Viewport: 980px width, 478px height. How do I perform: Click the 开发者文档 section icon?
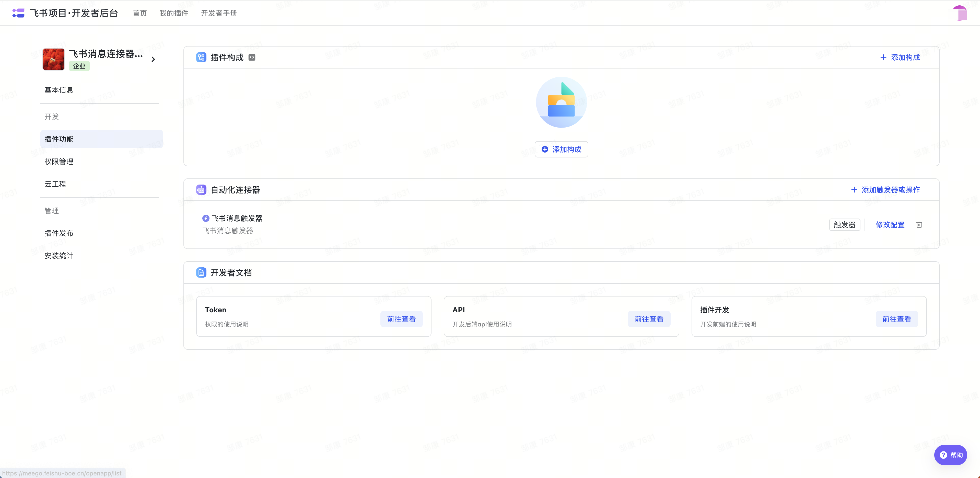click(201, 272)
